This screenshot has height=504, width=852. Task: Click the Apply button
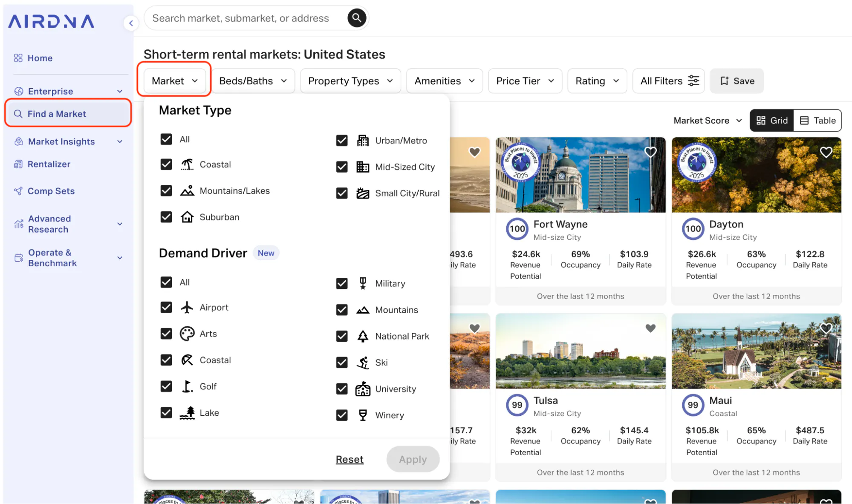point(413,459)
